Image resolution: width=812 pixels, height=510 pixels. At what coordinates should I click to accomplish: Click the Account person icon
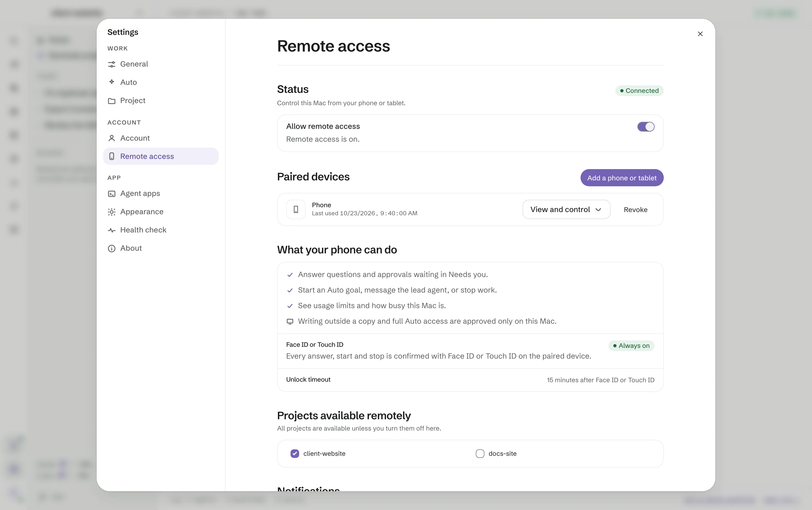coord(112,138)
